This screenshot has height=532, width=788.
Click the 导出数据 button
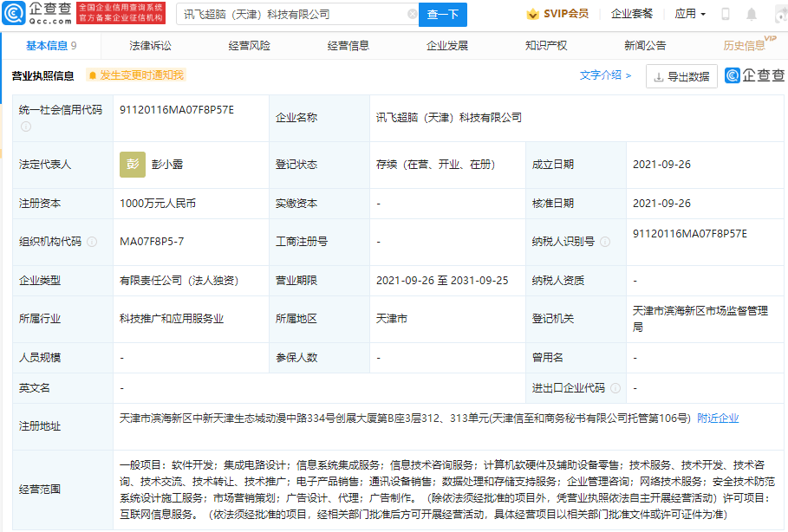(x=681, y=76)
